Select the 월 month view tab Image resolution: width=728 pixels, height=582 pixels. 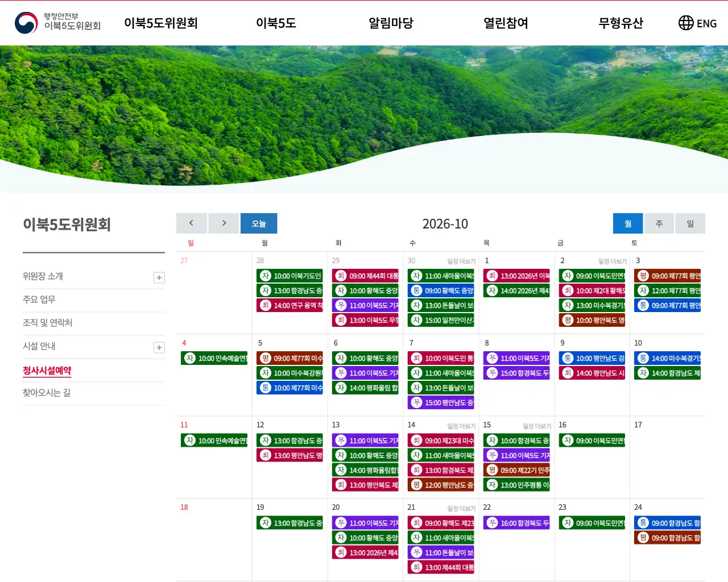(628, 223)
